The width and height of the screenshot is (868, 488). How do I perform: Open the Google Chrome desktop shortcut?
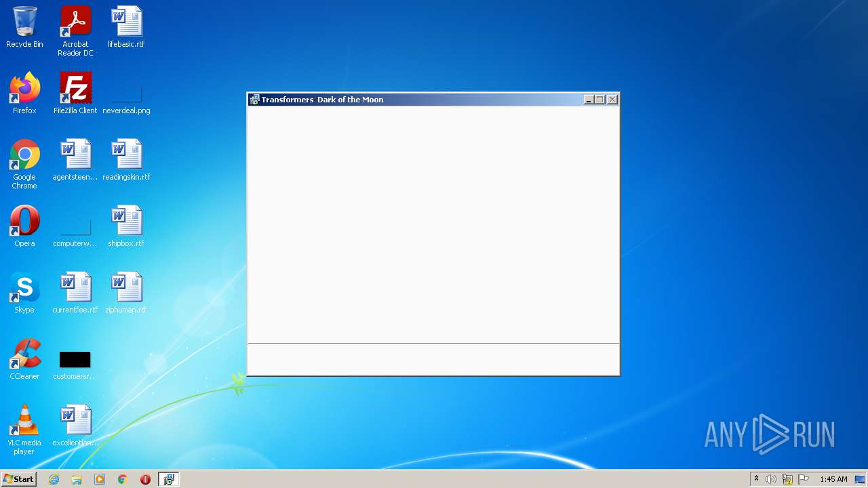(x=24, y=164)
